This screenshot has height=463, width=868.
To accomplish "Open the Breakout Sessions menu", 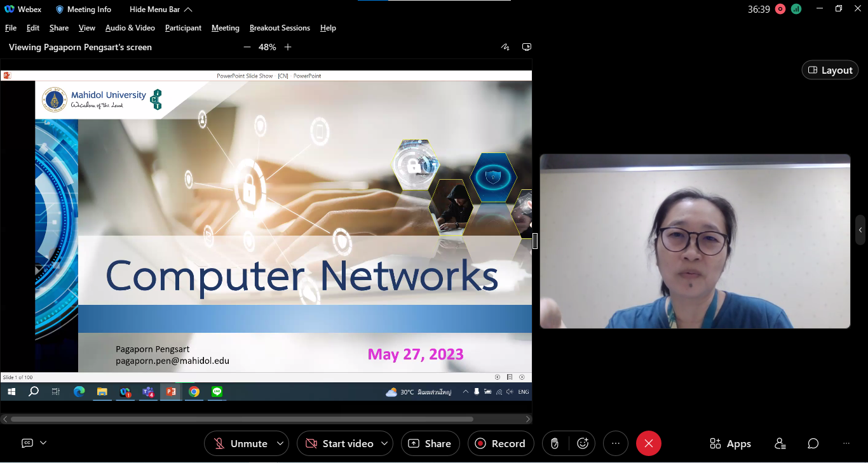I will pos(280,28).
